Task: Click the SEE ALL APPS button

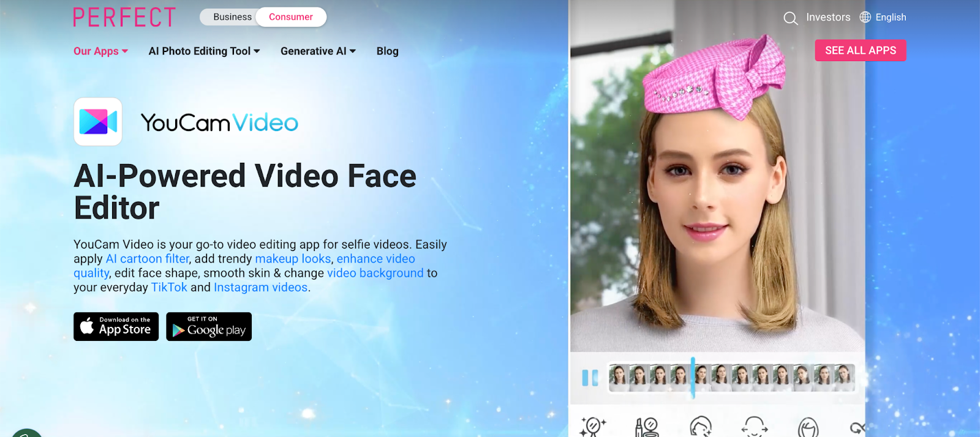Action: click(x=861, y=50)
